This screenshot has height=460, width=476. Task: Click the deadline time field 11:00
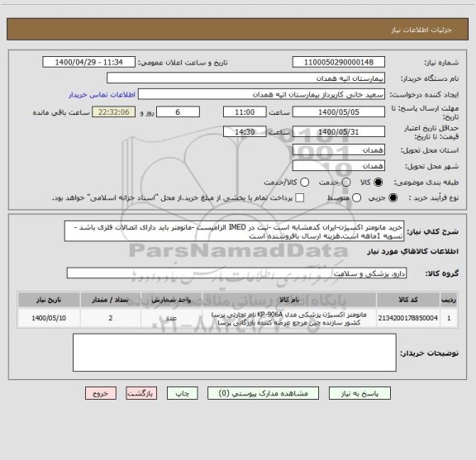tap(245, 112)
